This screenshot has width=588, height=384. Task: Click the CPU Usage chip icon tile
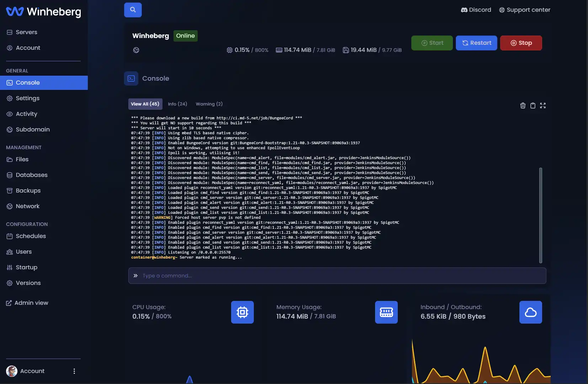pyautogui.click(x=242, y=312)
